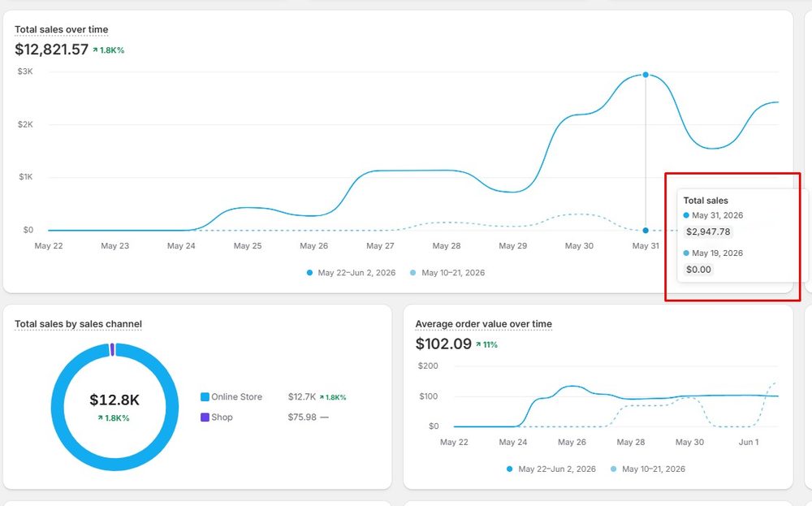
Task: Click the $200 y-axis label in order value chart
Action: coord(428,366)
